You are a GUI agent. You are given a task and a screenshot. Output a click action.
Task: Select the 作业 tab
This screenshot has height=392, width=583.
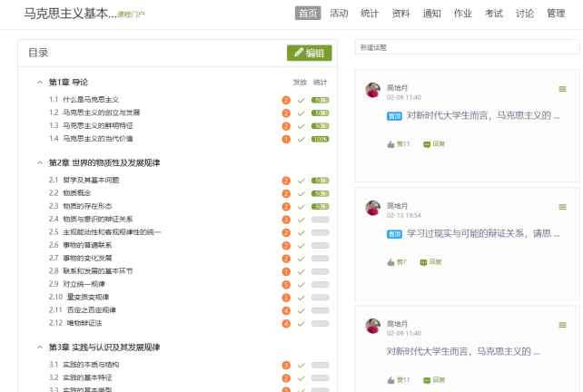[x=463, y=14]
